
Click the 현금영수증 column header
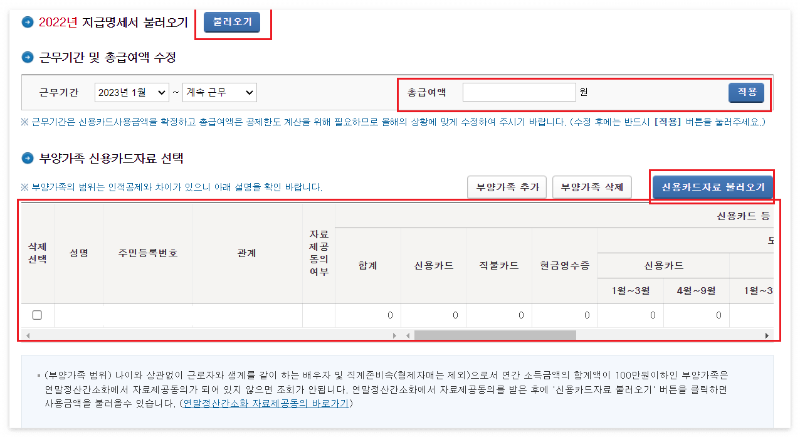[565, 265]
